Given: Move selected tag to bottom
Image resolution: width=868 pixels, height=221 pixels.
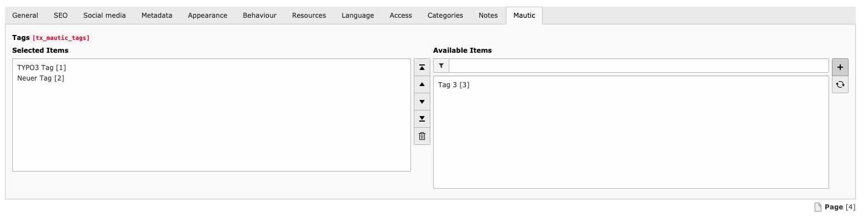Looking at the screenshot, I should pyautogui.click(x=422, y=119).
